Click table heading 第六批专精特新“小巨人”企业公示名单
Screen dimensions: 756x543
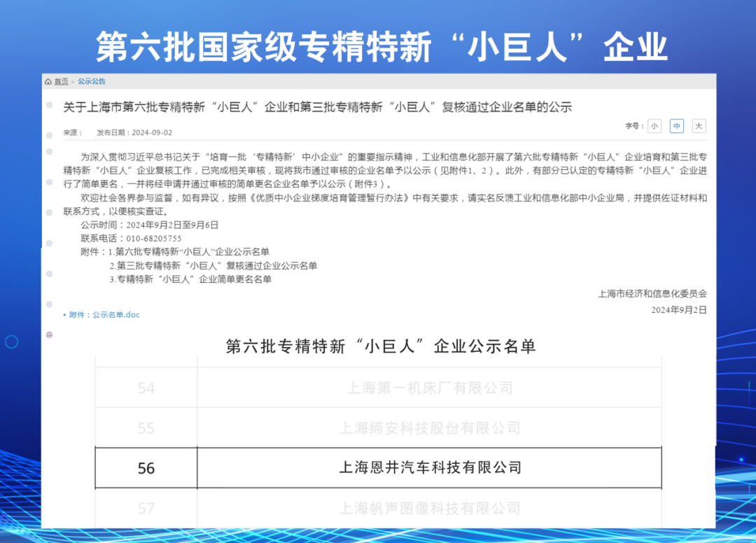381,346
